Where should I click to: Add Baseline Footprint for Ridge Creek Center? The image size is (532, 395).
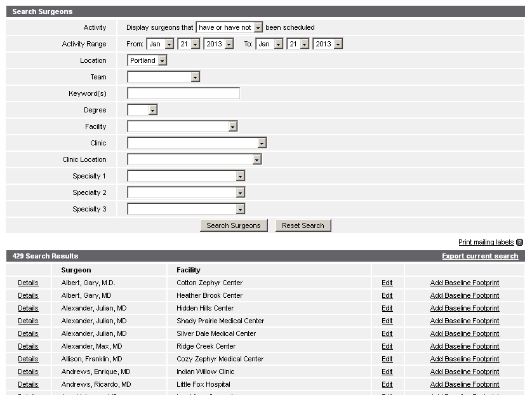[465, 347]
